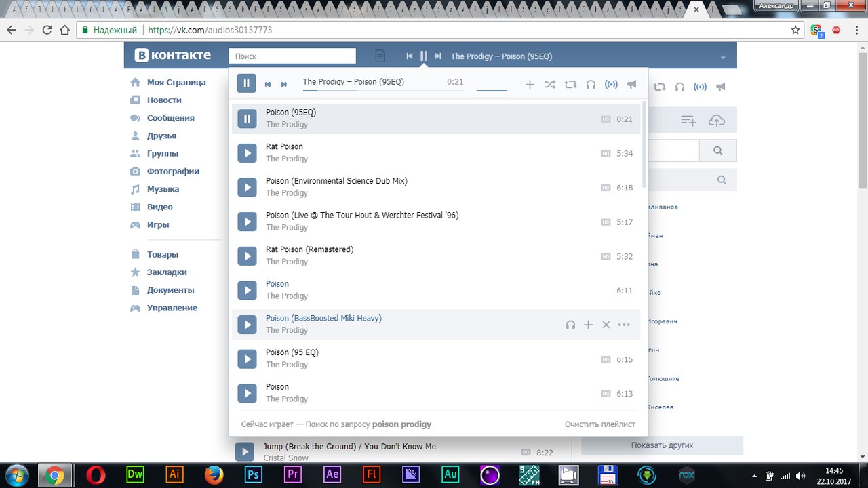Pause the playing Poison (95EQ) track row
The image size is (868, 488).
pos(247,119)
